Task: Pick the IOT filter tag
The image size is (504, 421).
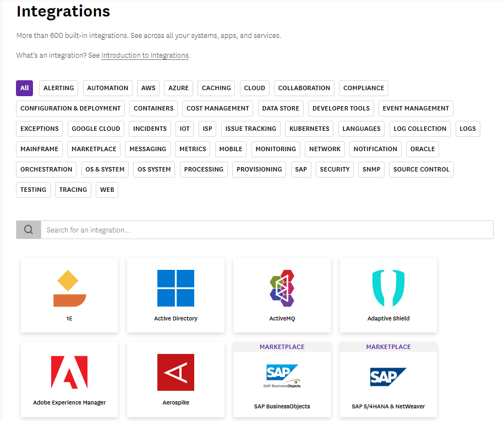Action: pyautogui.click(x=184, y=129)
